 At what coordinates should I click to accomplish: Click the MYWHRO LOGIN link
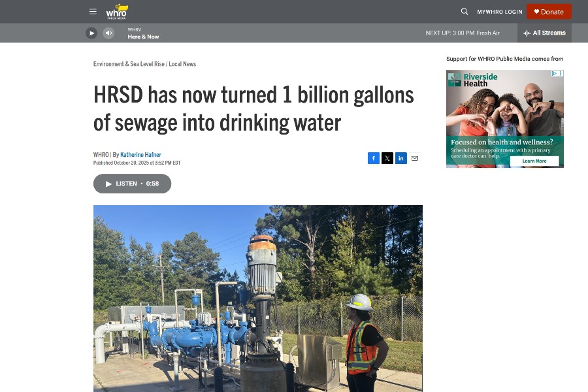pyautogui.click(x=500, y=12)
